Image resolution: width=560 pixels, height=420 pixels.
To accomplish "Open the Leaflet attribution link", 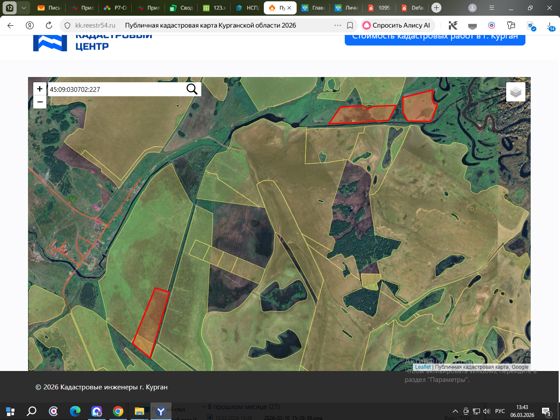I will tap(423, 367).
